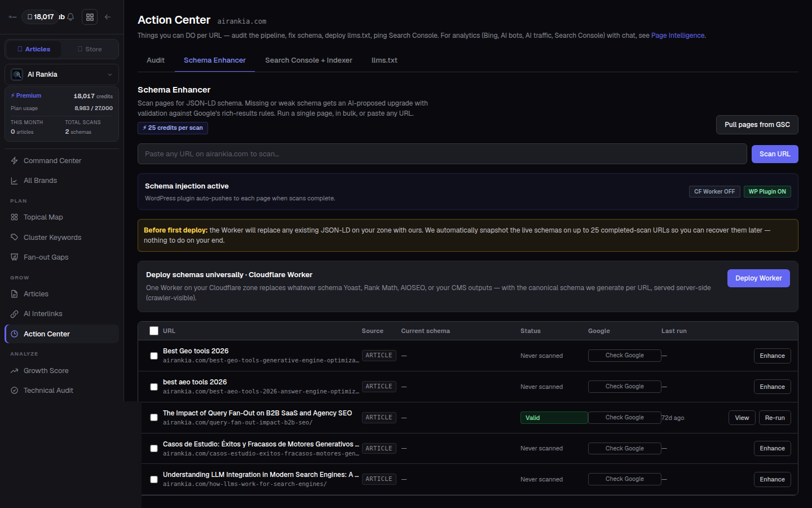The image size is (812, 508).
Task: Switch to the Audit tab
Action: pos(156,60)
